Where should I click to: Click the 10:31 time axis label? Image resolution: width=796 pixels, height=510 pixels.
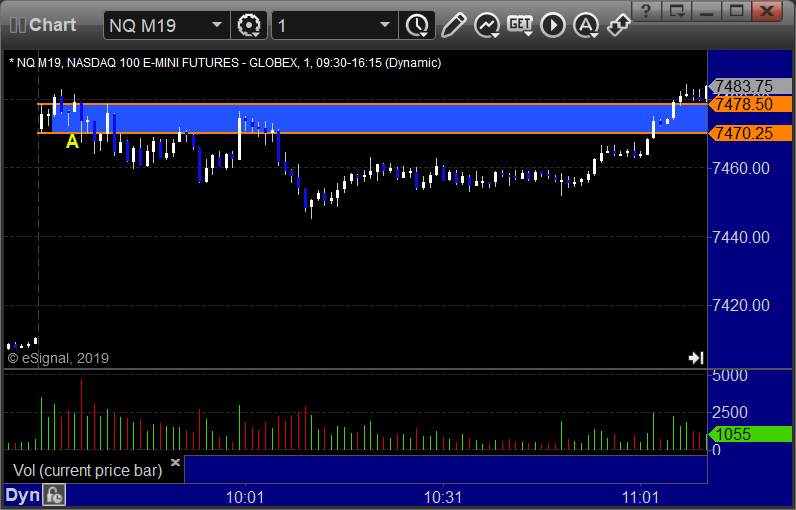tap(443, 497)
